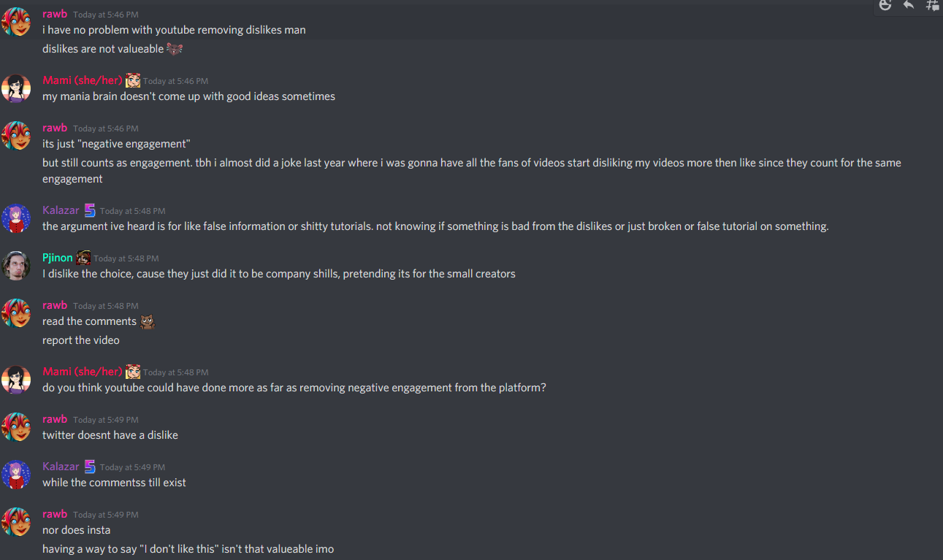This screenshot has height=560, width=943.
Task: Click rawb's avatar at the 'nor does insta' message
Action: point(16,522)
